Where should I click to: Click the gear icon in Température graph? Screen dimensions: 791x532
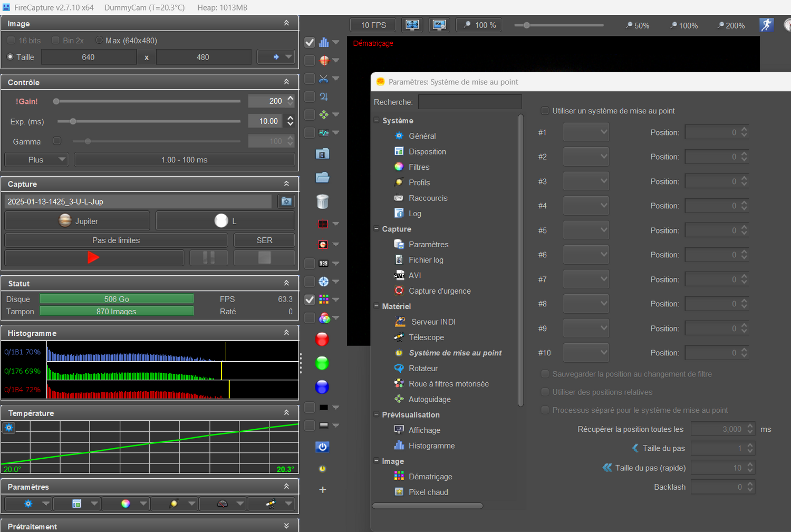pyautogui.click(x=9, y=428)
